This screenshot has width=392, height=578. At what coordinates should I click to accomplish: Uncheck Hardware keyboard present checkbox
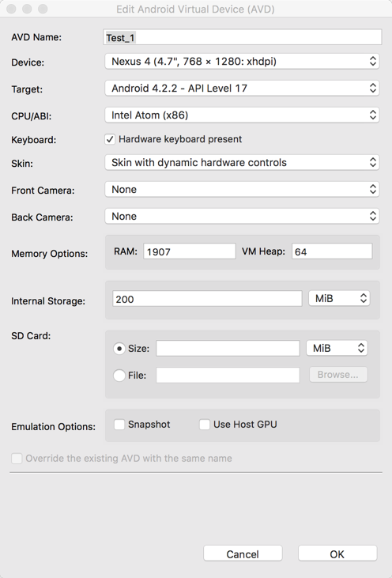click(110, 139)
